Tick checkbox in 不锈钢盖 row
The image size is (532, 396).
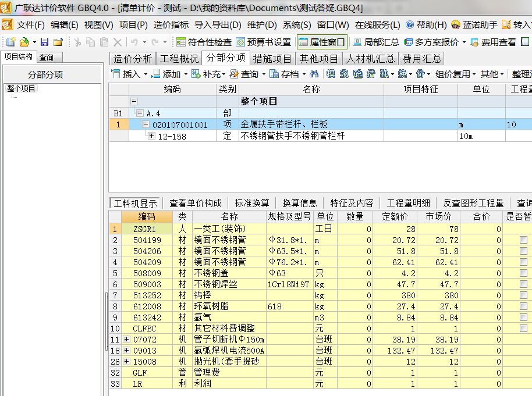tap(523, 273)
